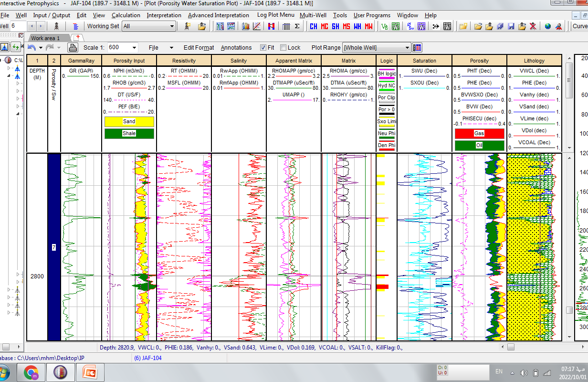Click the delete well red X icon
Image resolution: width=588 pixels, height=382 pixels.
click(533, 26)
